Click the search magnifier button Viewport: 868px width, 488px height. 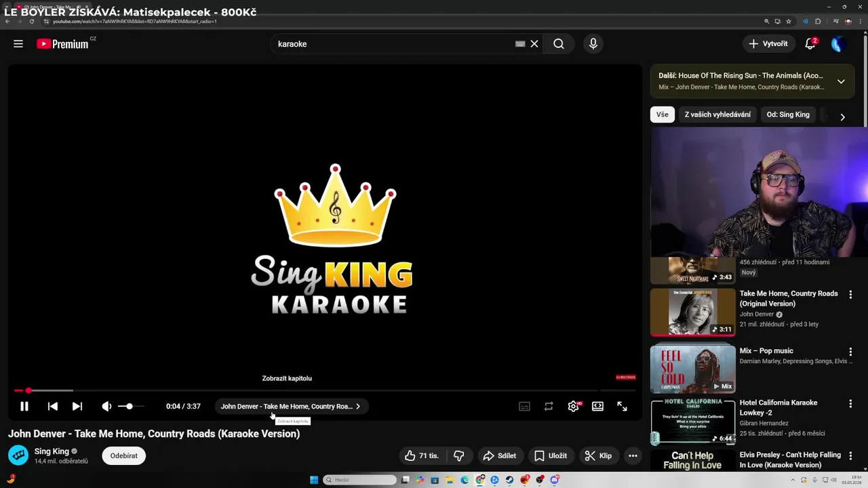pyautogui.click(x=559, y=44)
